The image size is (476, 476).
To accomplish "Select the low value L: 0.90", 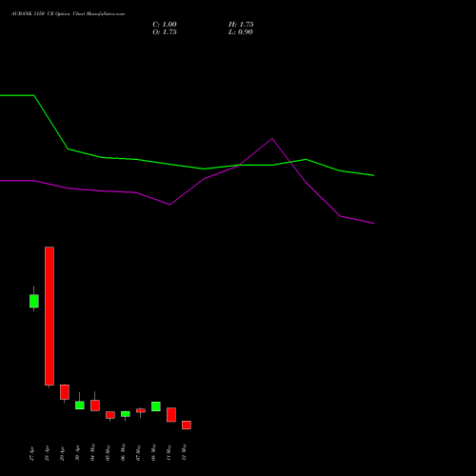I will 241,32.
